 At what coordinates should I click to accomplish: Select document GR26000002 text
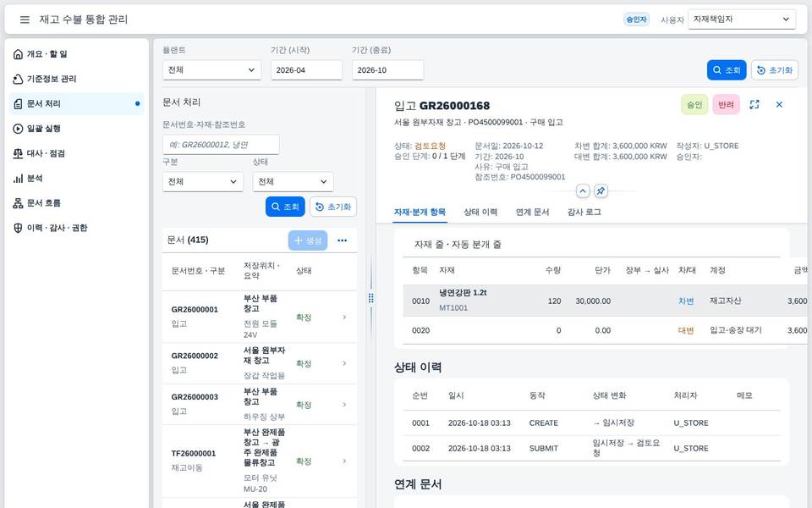[x=195, y=356]
